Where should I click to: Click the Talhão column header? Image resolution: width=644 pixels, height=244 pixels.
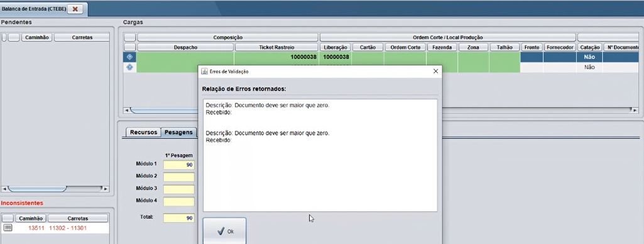click(x=505, y=47)
